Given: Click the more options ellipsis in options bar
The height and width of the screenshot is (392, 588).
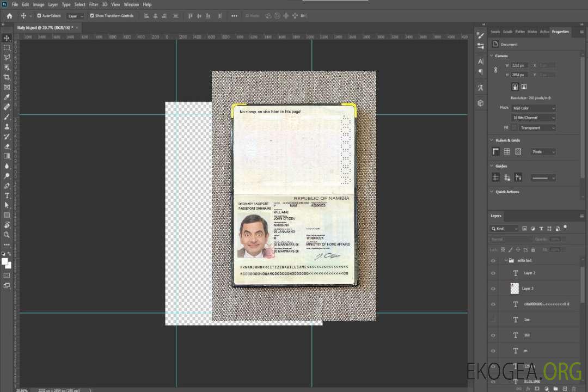Looking at the screenshot, I should click(234, 16).
